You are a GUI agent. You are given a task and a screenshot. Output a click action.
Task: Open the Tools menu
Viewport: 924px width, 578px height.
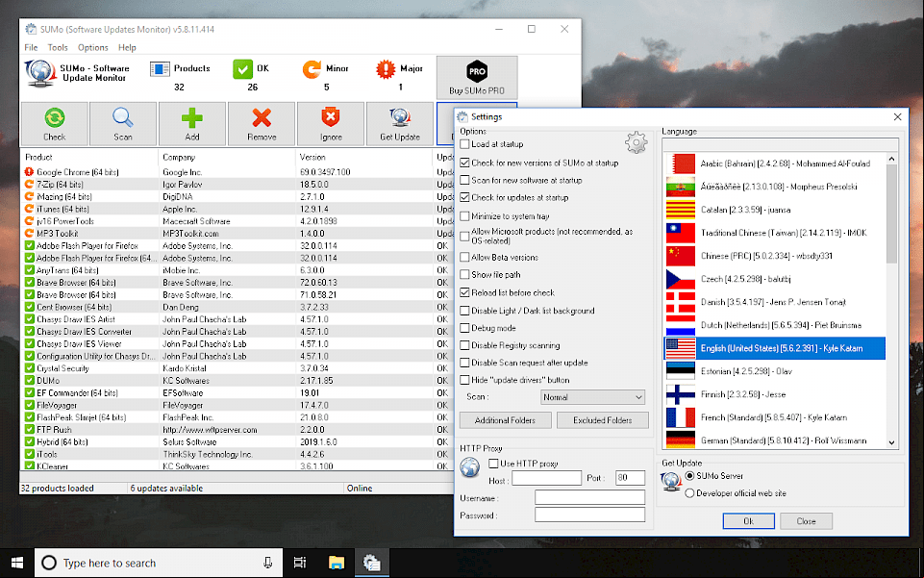point(58,48)
